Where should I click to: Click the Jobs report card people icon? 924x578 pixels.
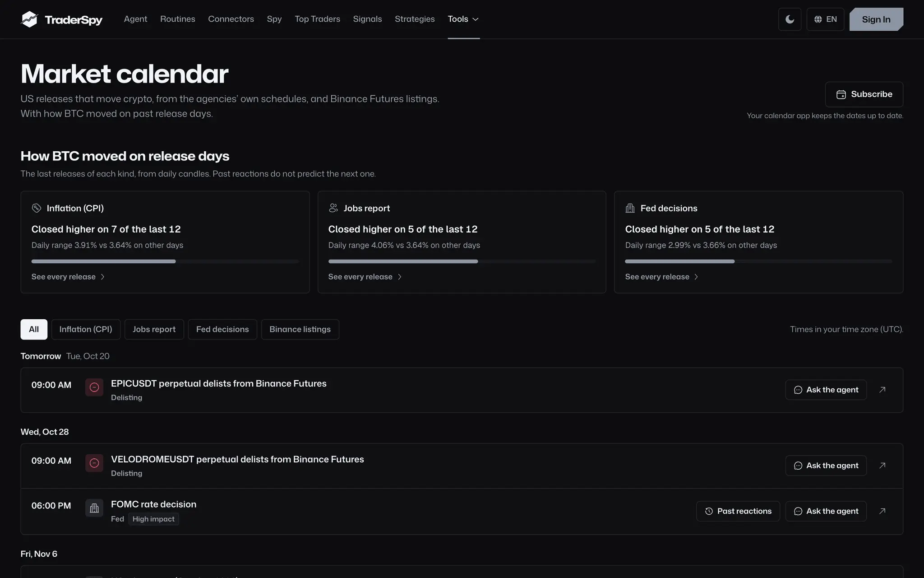click(x=333, y=208)
